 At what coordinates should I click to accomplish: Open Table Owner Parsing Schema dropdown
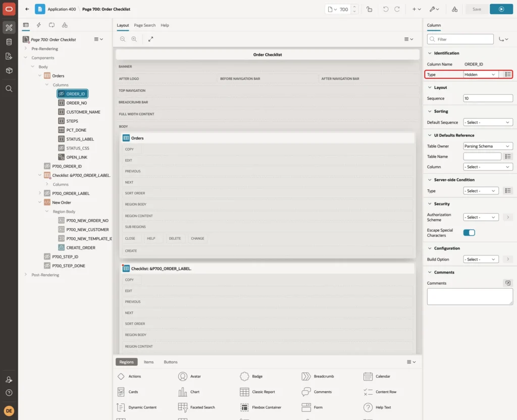tap(488, 146)
